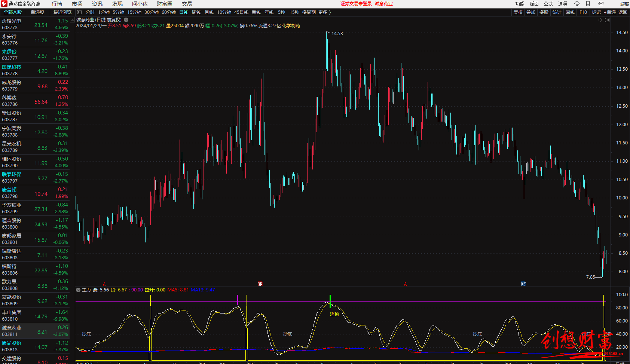Select the 1分钟 period
Screen dimensions: 630x364
pos(104,12)
